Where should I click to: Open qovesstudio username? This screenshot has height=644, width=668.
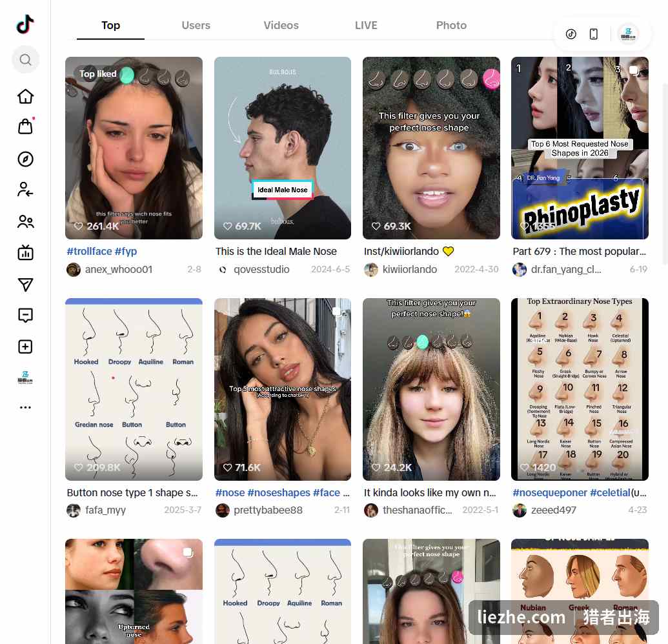coord(261,270)
